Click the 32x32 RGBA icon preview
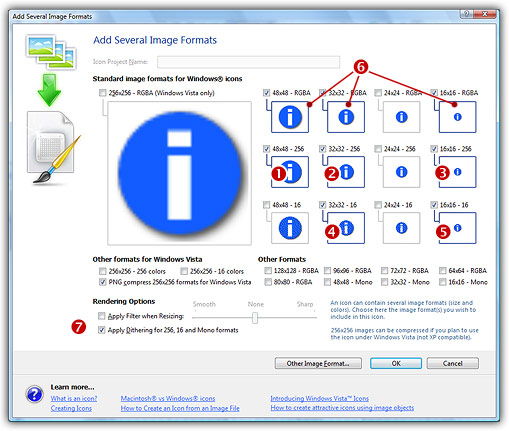The image size is (509, 431). point(346,117)
